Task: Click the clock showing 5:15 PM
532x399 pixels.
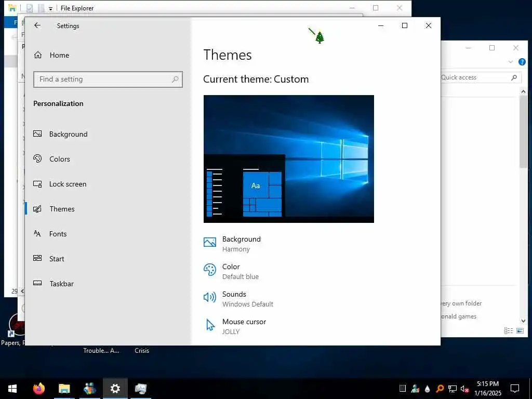Action: (487, 384)
